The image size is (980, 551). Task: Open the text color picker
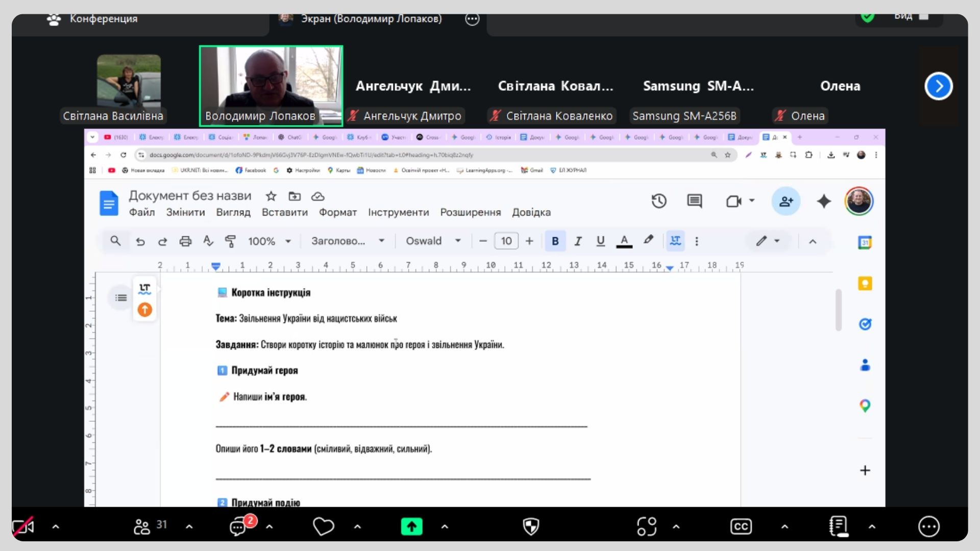[624, 241]
